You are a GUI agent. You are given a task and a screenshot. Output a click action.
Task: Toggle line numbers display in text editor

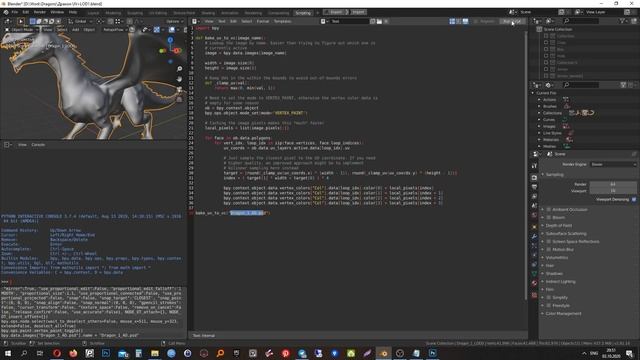(452, 21)
